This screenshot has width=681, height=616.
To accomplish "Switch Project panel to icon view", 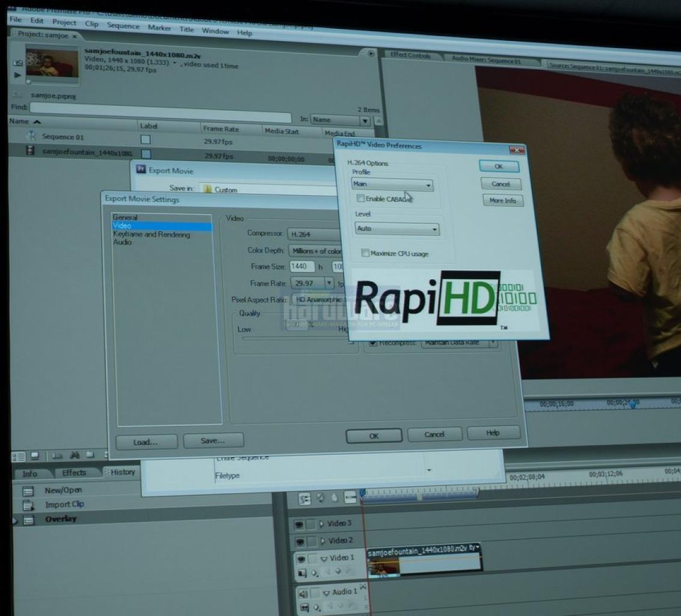I will click(35, 456).
